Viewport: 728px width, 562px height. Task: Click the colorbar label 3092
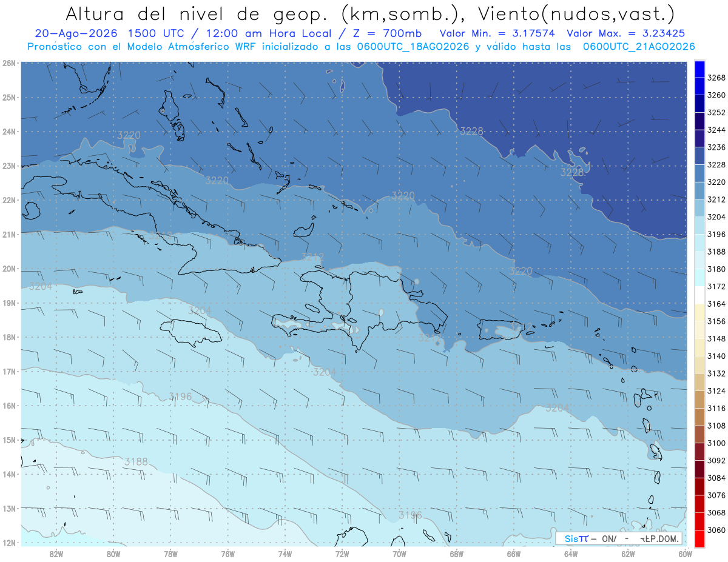[716, 460]
